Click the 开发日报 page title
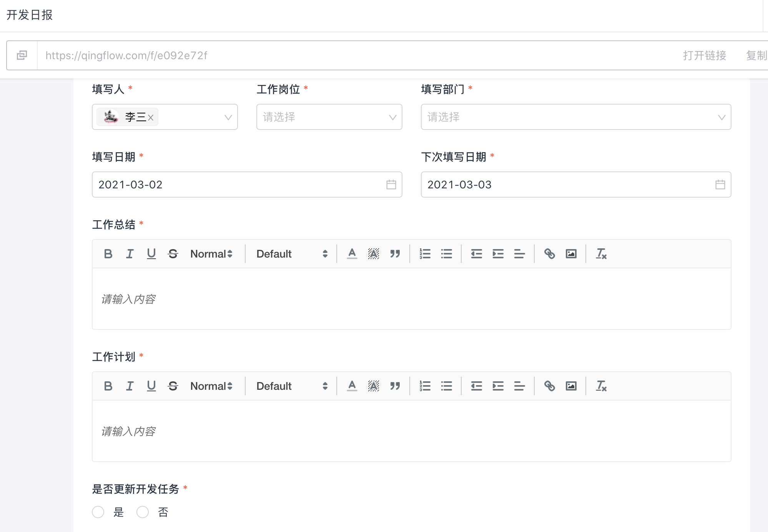This screenshot has height=532, width=768. pyautogui.click(x=30, y=15)
